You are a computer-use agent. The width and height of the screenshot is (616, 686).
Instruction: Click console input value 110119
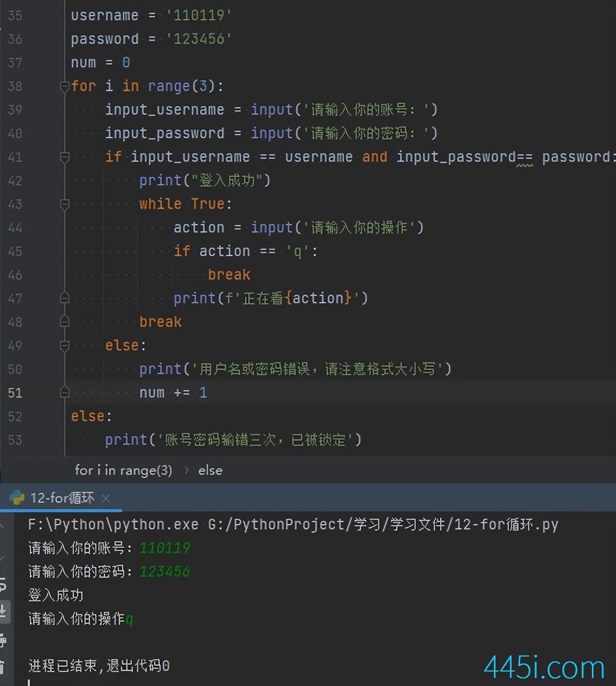(164, 548)
